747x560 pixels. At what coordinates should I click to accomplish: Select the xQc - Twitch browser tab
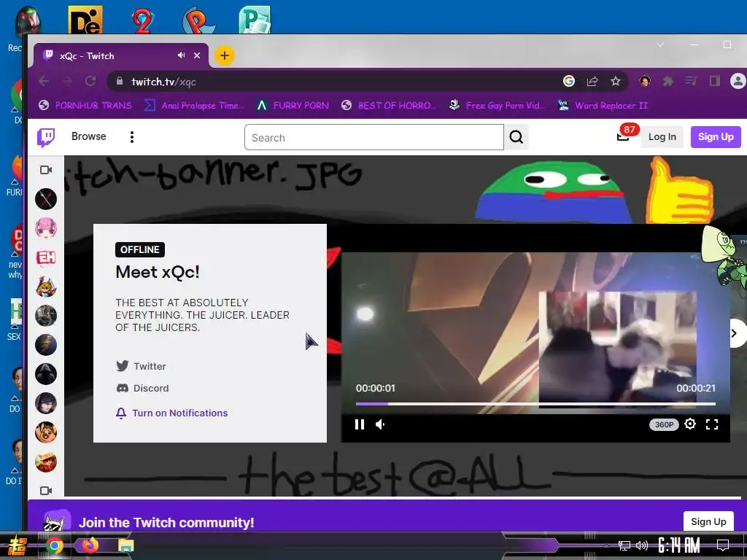[x=120, y=55]
